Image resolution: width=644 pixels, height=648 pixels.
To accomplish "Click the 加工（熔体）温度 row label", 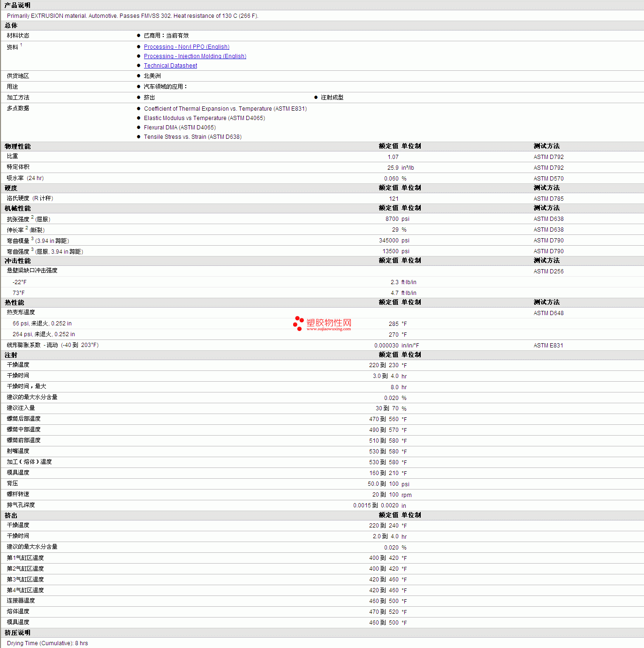I will tap(30, 462).
